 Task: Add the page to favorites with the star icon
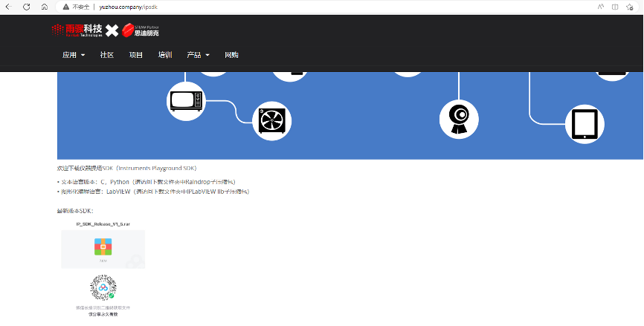point(632,7)
